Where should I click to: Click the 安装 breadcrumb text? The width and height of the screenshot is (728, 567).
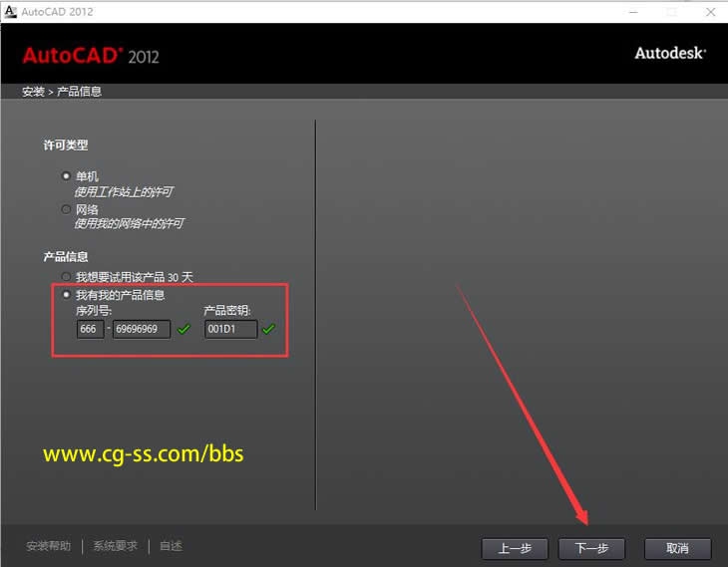tap(33, 92)
